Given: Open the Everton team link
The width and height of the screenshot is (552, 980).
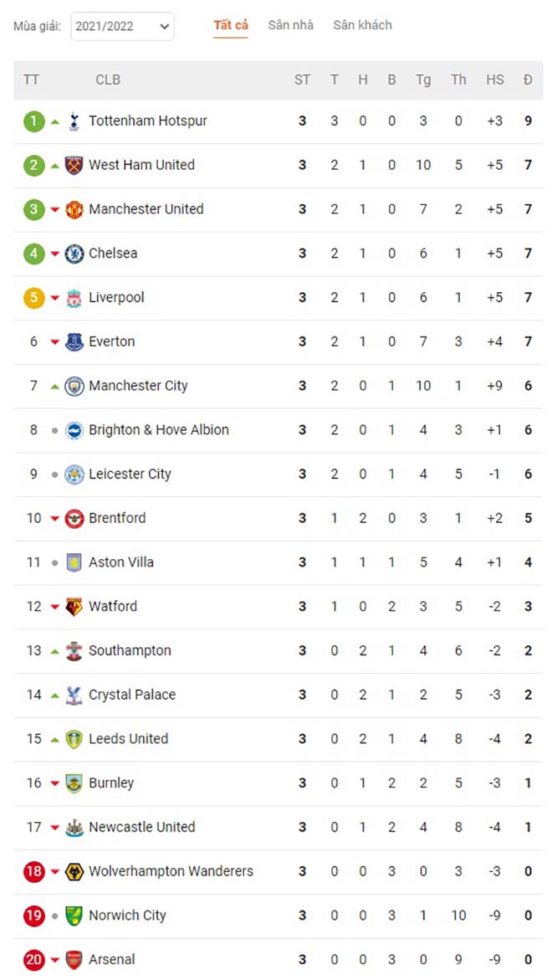Looking at the screenshot, I should [x=112, y=341].
